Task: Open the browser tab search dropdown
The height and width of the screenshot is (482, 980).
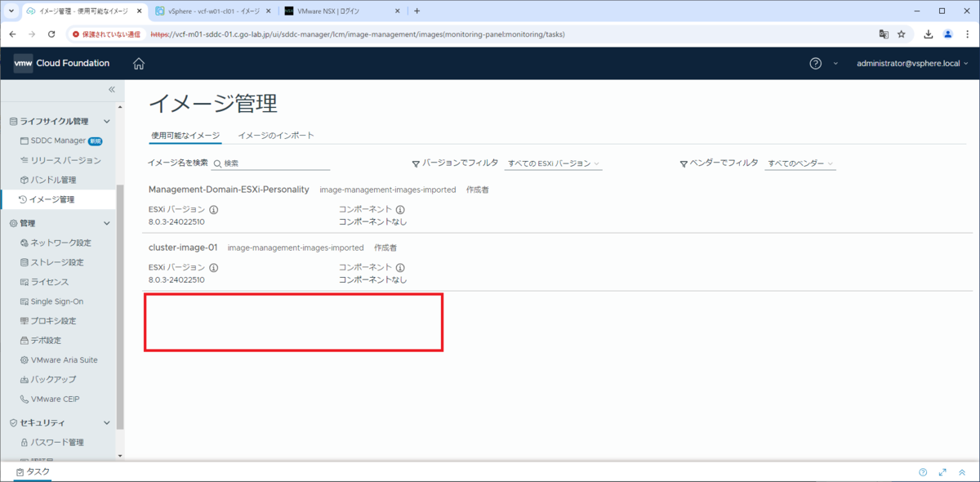Action: click(x=11, y=11)
